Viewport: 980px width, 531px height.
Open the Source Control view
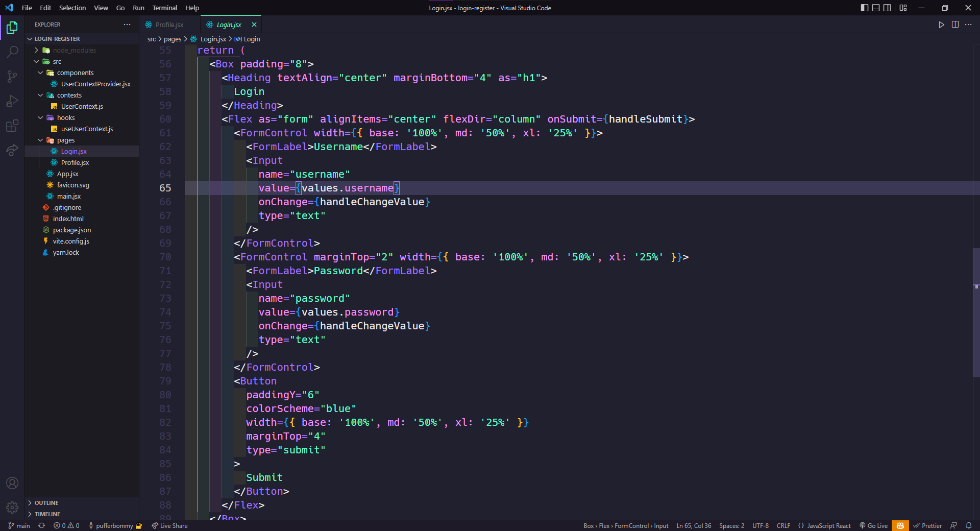(12, 76)
